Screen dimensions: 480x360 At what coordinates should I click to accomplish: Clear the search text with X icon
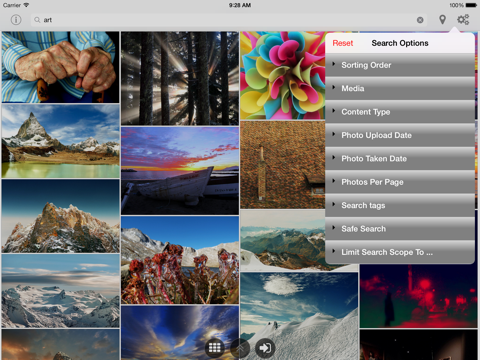pyautogui.click(x=420, y=20)
